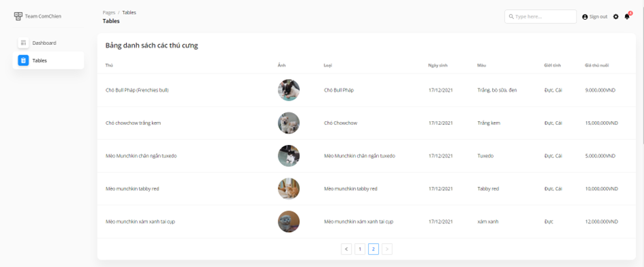Click the Giới tính column header
The image size is (644, 267).
coord(553,65)
